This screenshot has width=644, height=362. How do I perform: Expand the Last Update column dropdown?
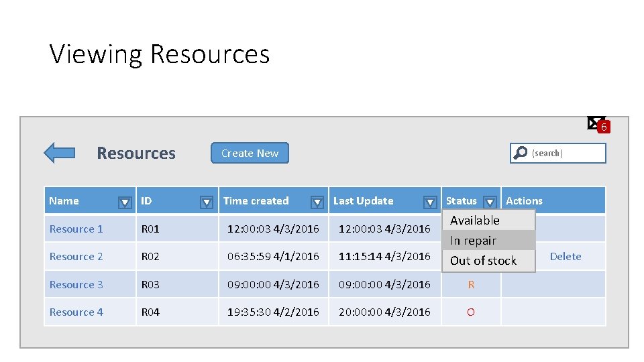pos(431,202)
